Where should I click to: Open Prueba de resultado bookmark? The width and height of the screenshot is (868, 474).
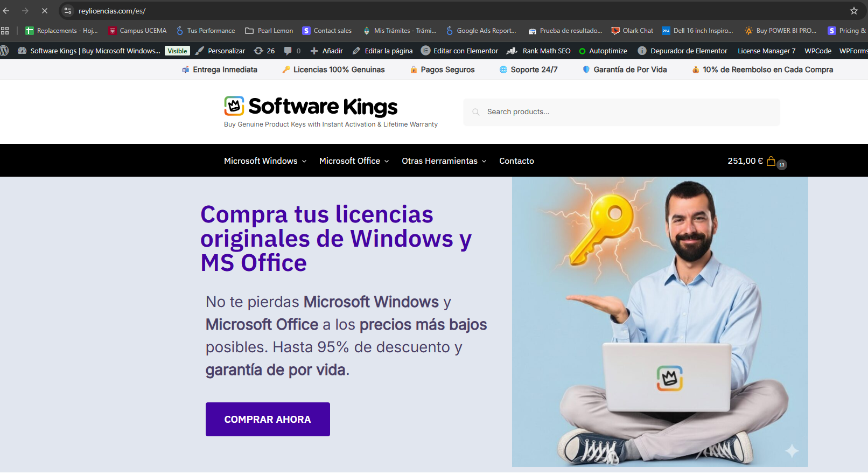click(565, 31)
